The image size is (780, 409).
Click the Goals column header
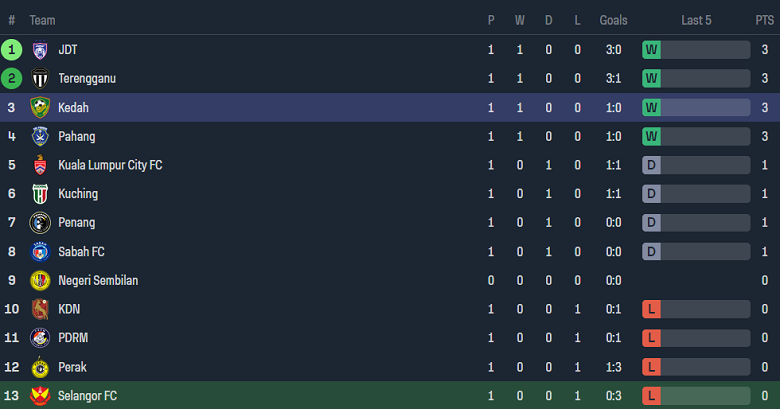tap(613, 20)
